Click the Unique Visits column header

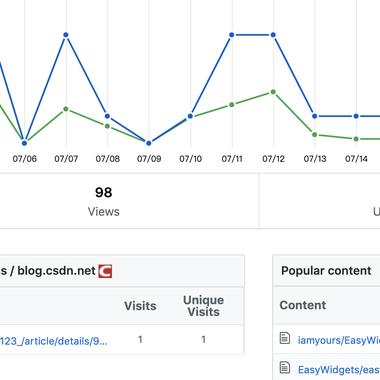(x=203, y=306)
